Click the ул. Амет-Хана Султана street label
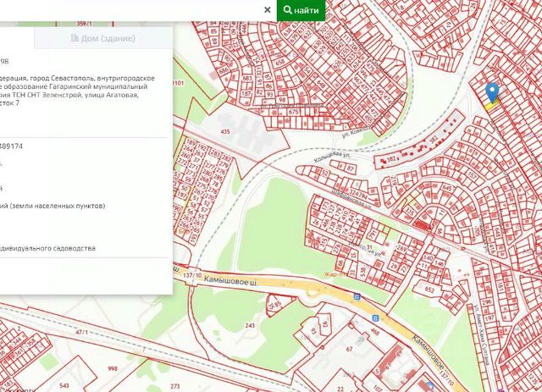The image size is (542, 392). (481, 334)
